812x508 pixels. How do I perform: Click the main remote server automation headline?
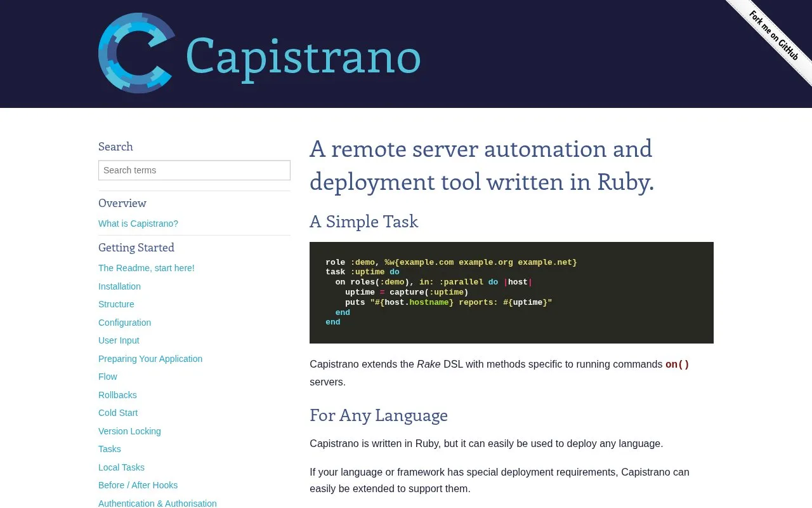click(x=482, y=165)
